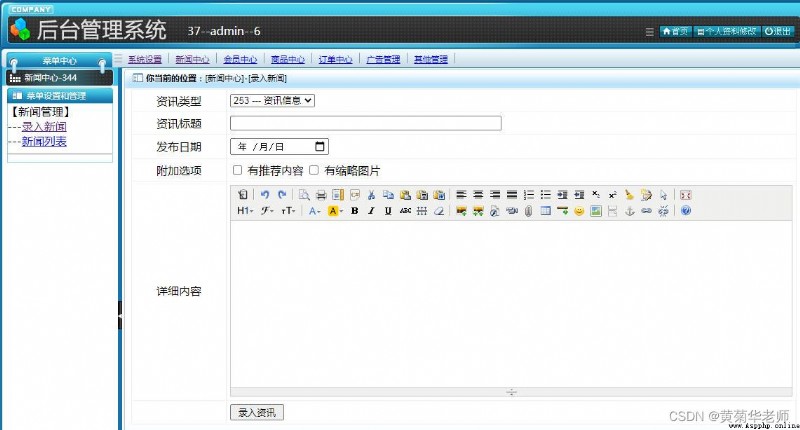Screen dimensions: 800x430
Task: Toggle underline formatting
Action: 388,211
